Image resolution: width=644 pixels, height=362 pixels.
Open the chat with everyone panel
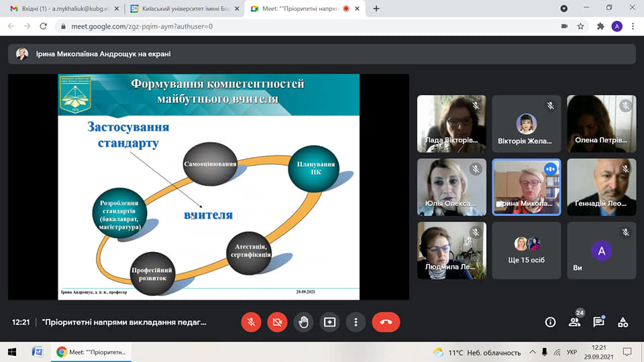pyautogui.click(x=598, y=322)
